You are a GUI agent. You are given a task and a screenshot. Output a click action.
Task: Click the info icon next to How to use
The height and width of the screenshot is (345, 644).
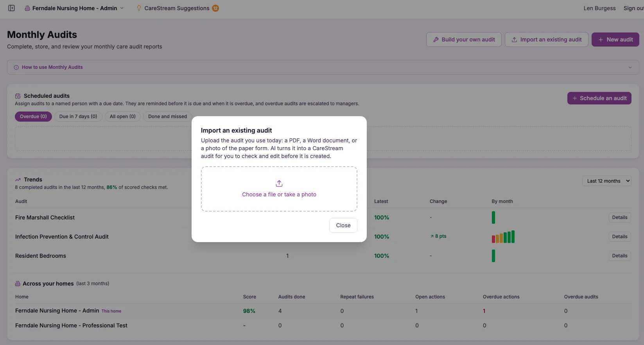[x=16, y=67]
